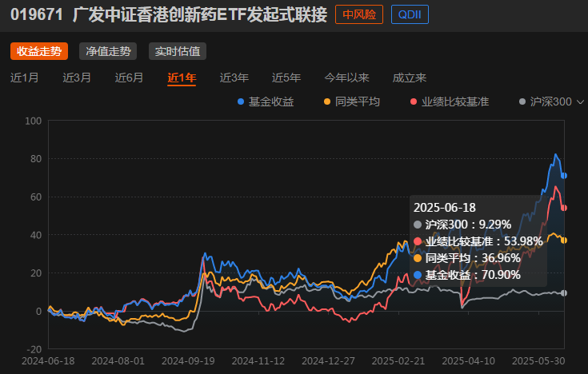Viewport: 588px width, 374px height.
Task: Click the blue 基金收益 endpoint marker on chart
Action: [x=564, y=176]
